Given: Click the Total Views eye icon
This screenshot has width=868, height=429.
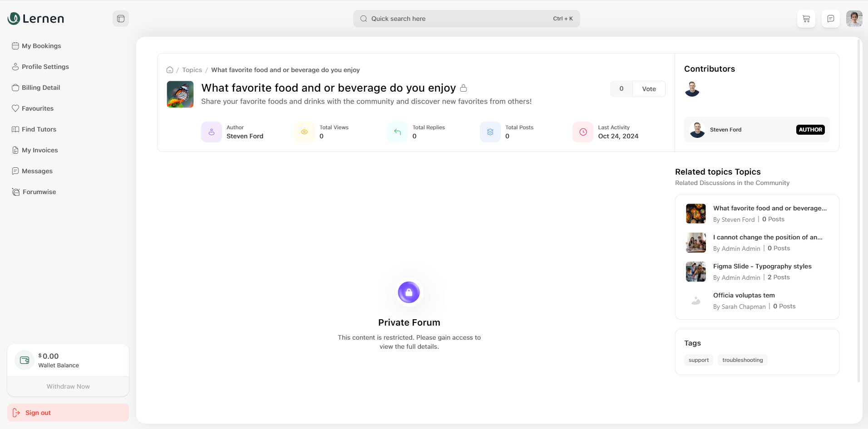Looking at the screenshot, I should click(x=304, y=132).
